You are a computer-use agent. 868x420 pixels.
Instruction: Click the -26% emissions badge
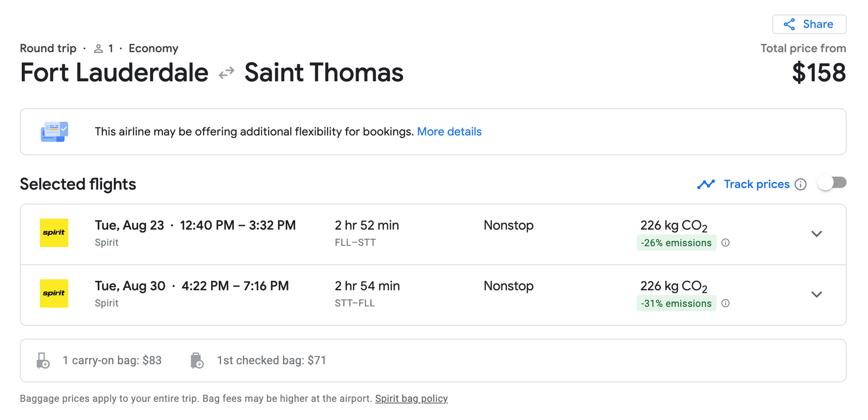coord(676,243)
